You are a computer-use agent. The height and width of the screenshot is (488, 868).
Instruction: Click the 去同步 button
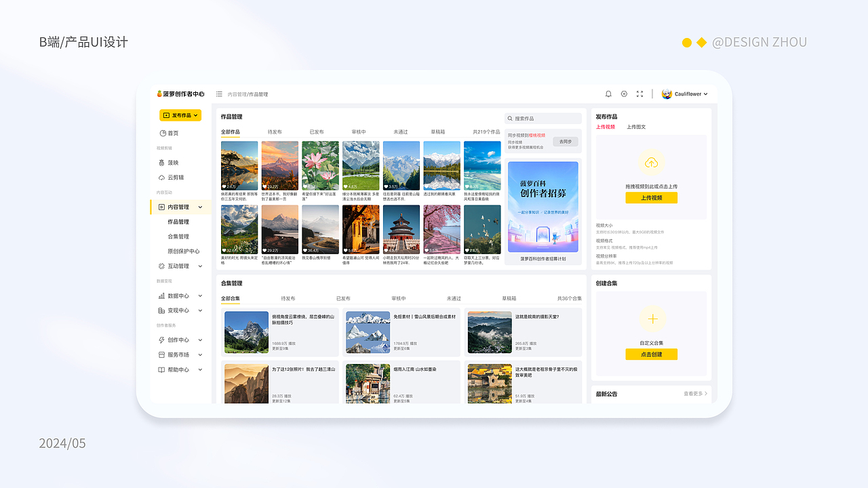point(566,142)
